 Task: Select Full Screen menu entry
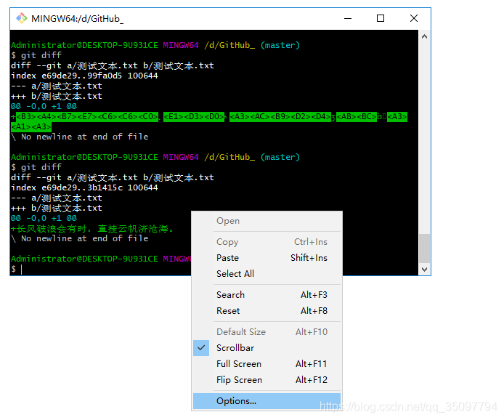pos(267,364)
